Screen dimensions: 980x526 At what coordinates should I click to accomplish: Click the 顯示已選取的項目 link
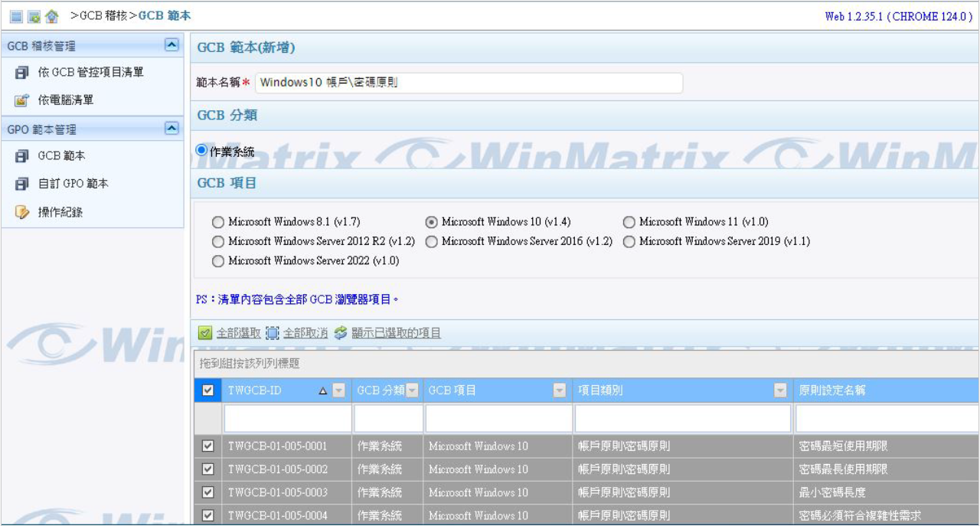pos(397,333)
